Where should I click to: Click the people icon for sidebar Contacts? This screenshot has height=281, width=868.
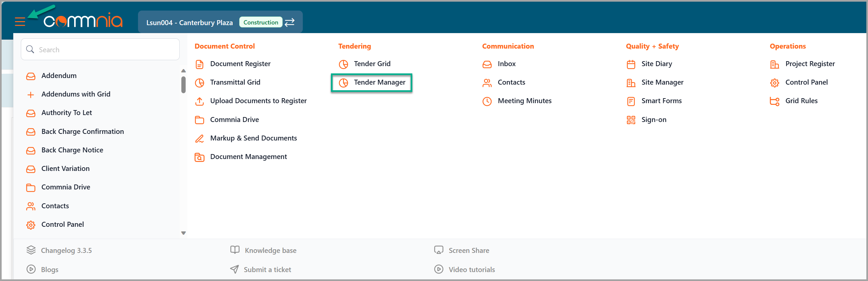point(31,206)
